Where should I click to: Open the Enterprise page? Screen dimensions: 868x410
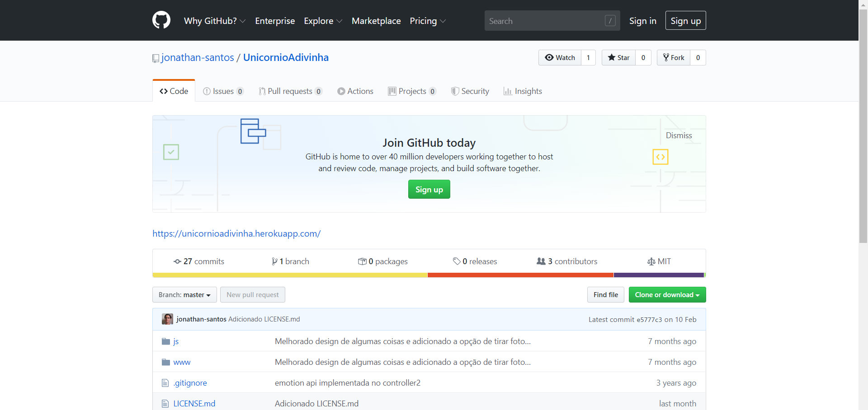pos(275,21)
